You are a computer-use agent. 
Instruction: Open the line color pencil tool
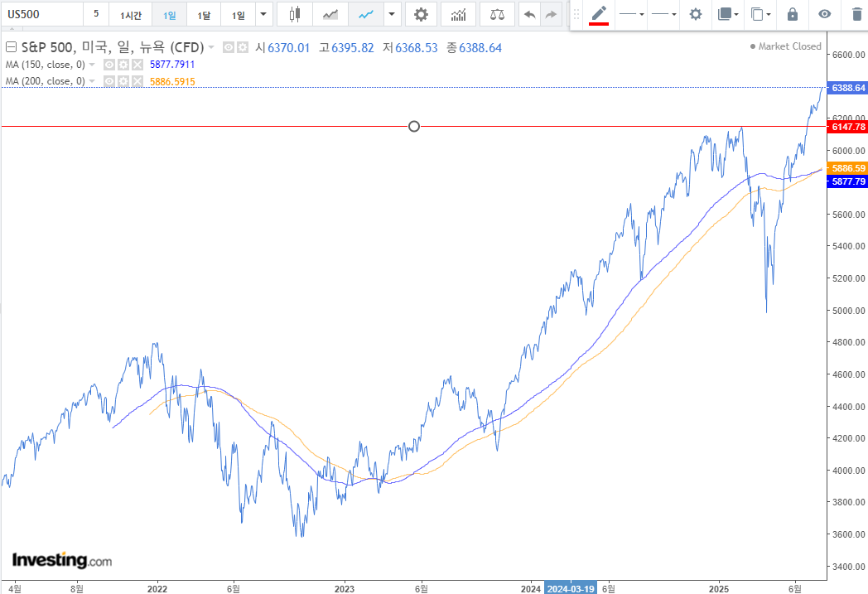[599, 14]
